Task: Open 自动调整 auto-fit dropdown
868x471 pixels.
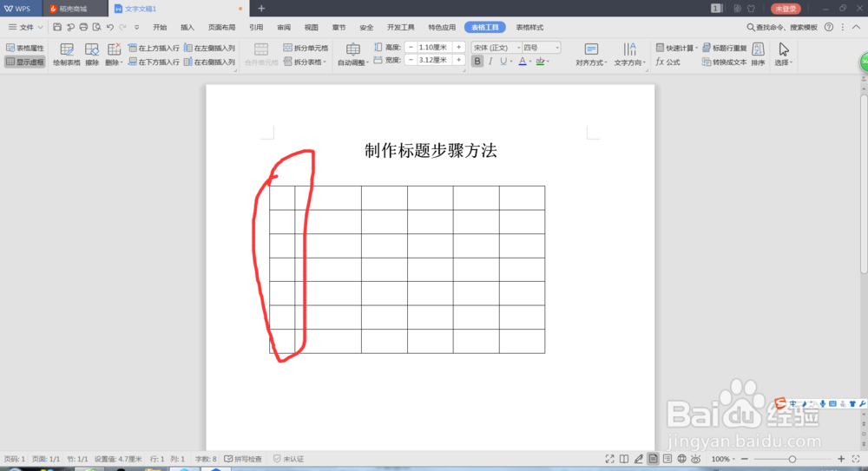Action: pyautogui.click(x=352, y=55)
